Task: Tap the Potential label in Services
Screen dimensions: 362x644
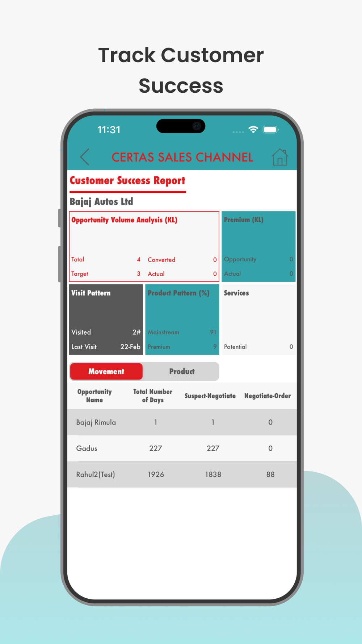Action: 235,347
